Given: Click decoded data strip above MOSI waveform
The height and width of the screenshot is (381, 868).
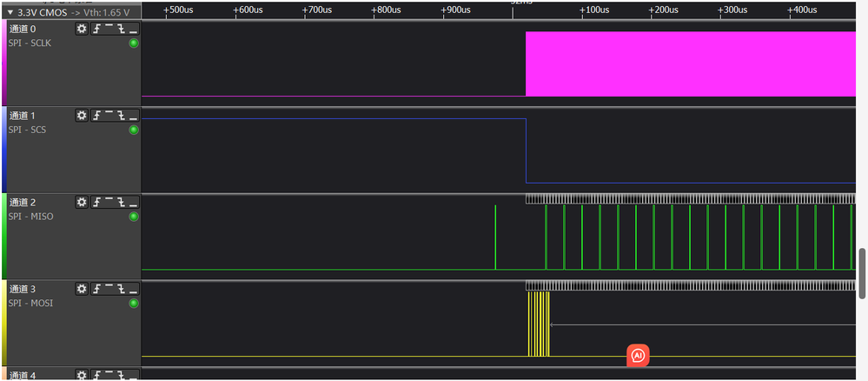Looking at the screenshot, I should tap(690, 285).
